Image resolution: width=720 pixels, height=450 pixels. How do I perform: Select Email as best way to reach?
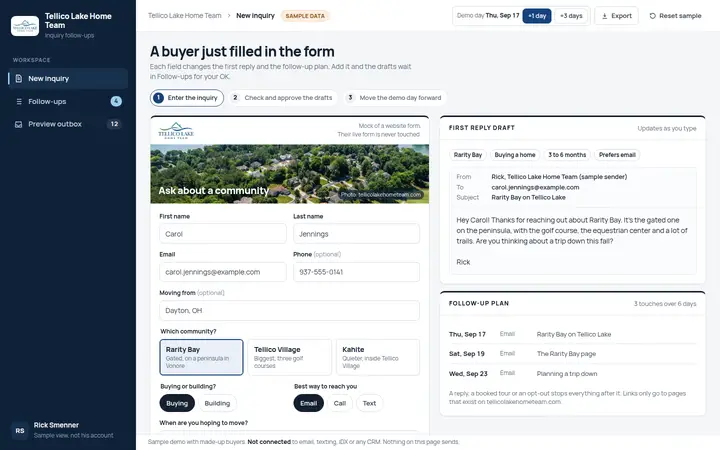pos(309,403)
